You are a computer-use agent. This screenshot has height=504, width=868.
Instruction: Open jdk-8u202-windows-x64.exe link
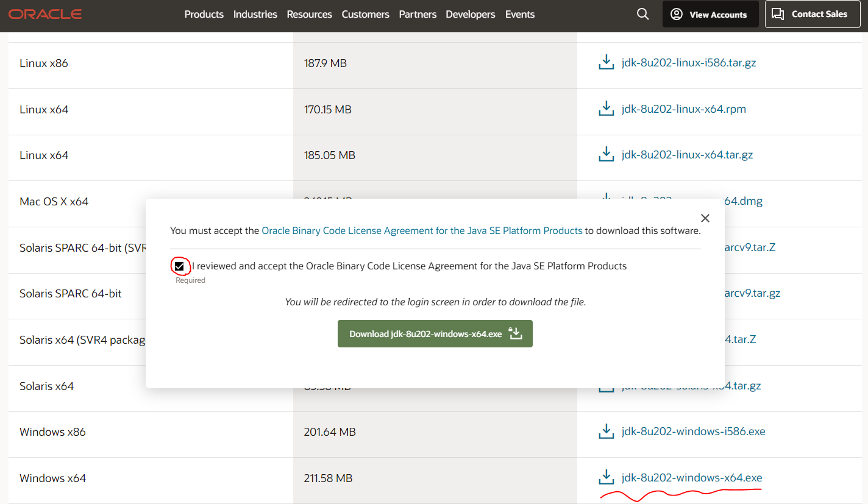(692, 478)
